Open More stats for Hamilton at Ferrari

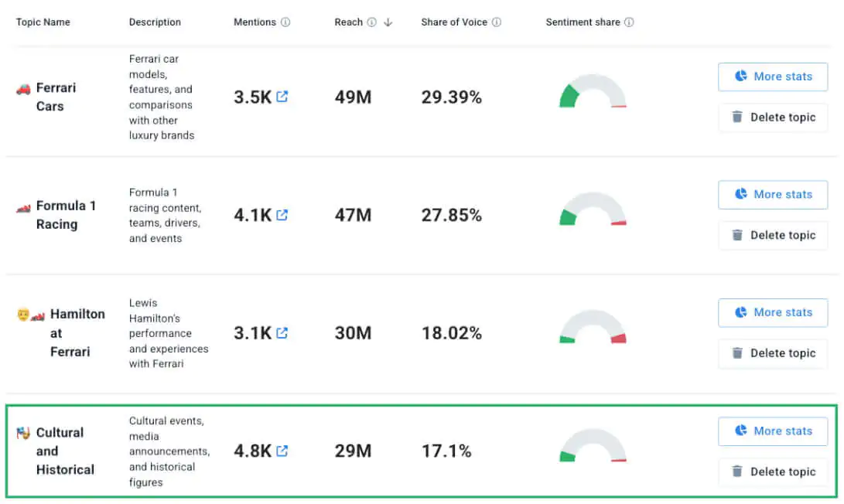pos(772,312)
